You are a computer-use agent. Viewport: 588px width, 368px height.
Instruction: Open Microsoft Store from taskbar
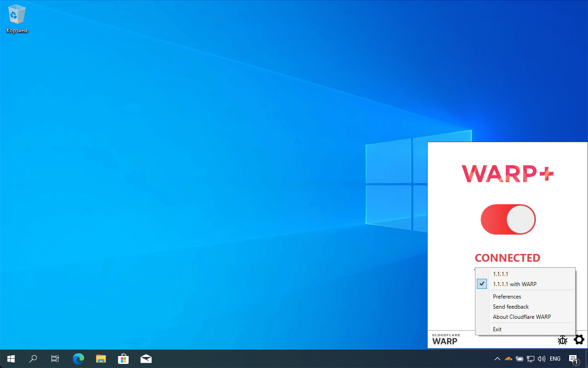pos(123,359)
